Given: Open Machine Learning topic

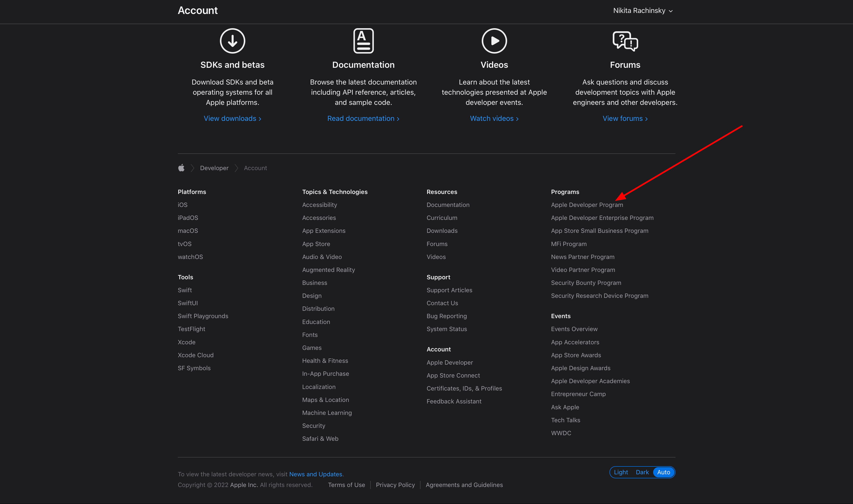Looking at the screenshot, I should tap(327, 413).
